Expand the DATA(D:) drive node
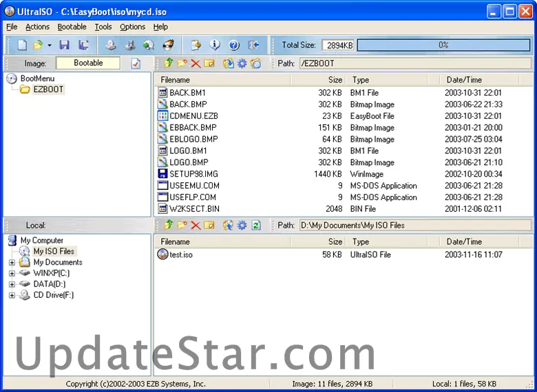This screenshot has height=392, width=537. pyautogui.click(x=12, y=284)
